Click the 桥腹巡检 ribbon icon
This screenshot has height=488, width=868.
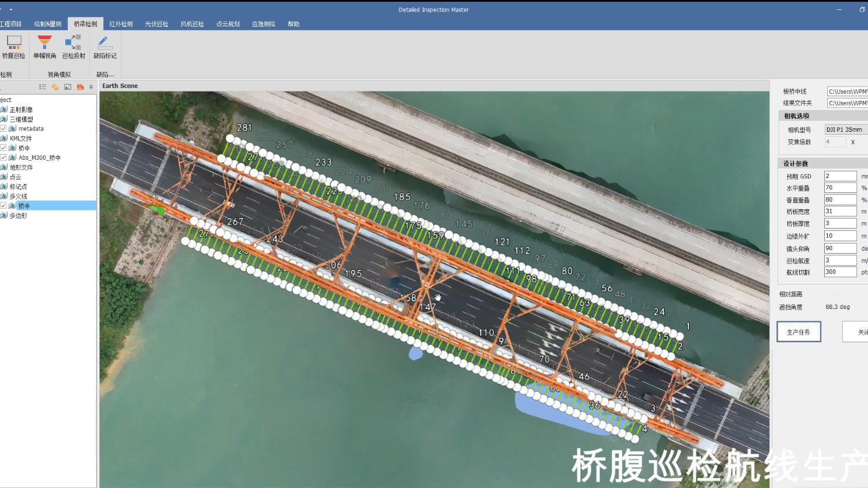pos(13,47)
